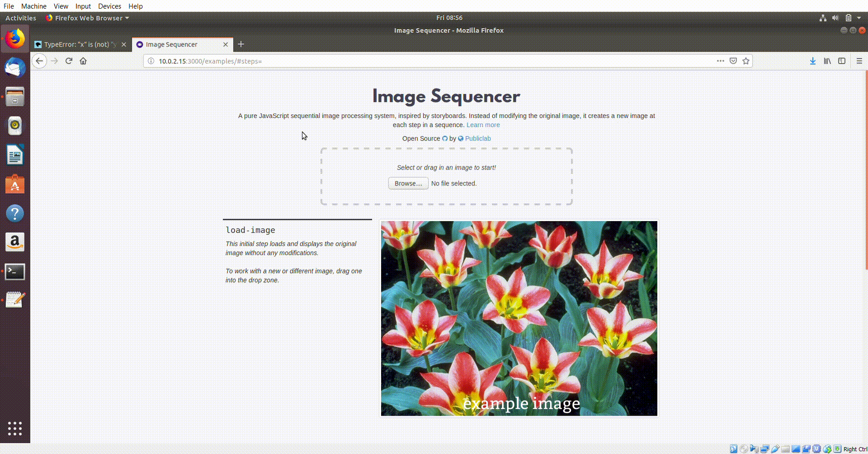Go forward one page in Firefox
This screenshot has height=454, width=868.
55,61
